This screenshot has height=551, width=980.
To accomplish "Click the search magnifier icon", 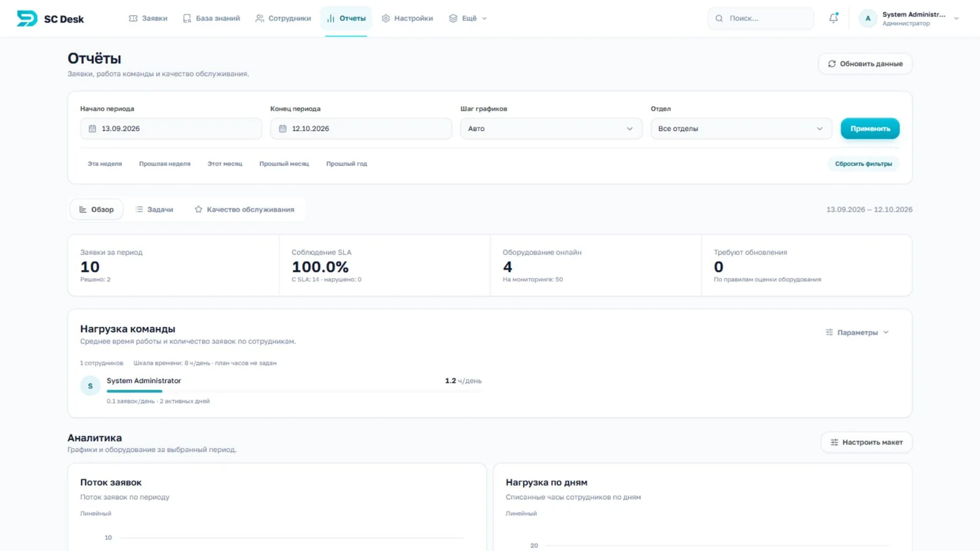I will (x=719, y=18).
